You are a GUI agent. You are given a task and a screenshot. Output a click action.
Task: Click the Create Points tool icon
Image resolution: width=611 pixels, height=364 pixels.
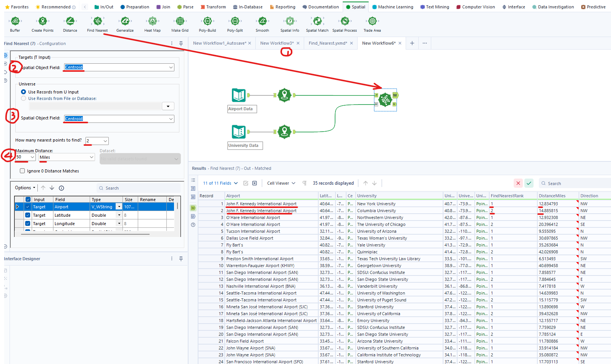(x=43, y=21)
